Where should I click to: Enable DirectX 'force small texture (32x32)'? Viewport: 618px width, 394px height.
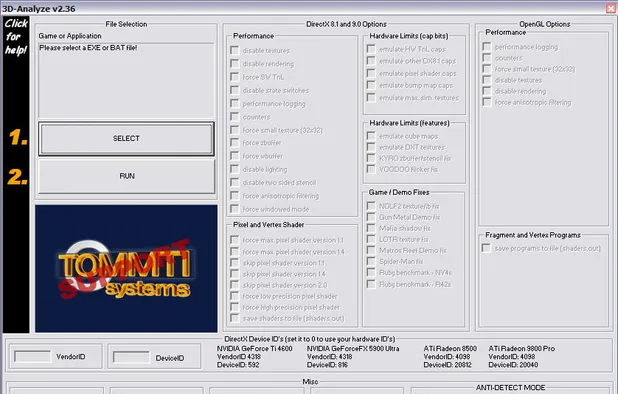235,130
